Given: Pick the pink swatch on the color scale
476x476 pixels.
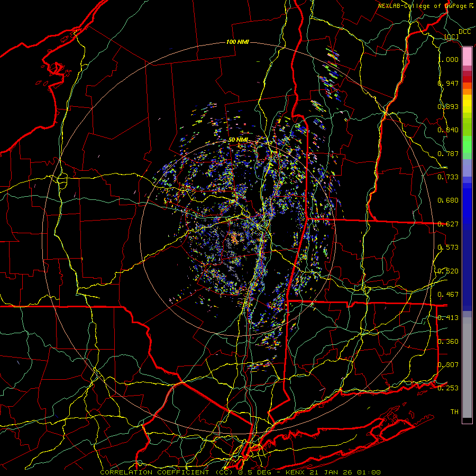Looking at the screenshot, I should tap(467, 56).
